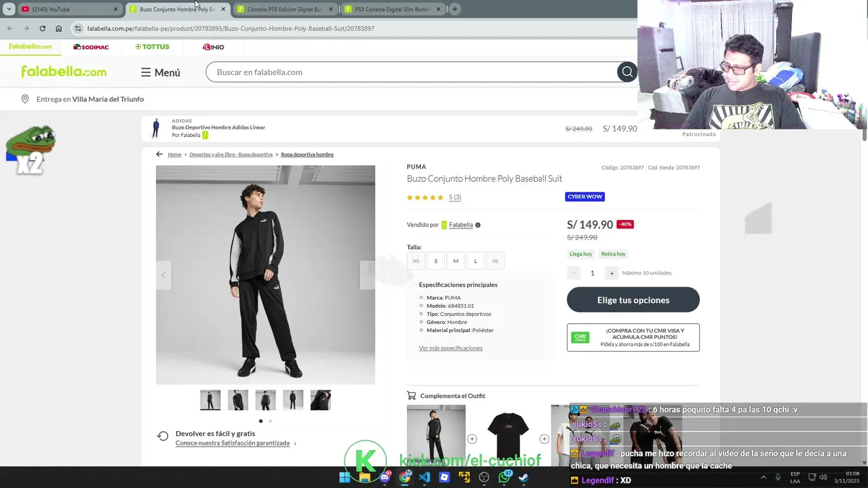
Task: Click the delivery location pin icon
Action: (x=25, y=99)
